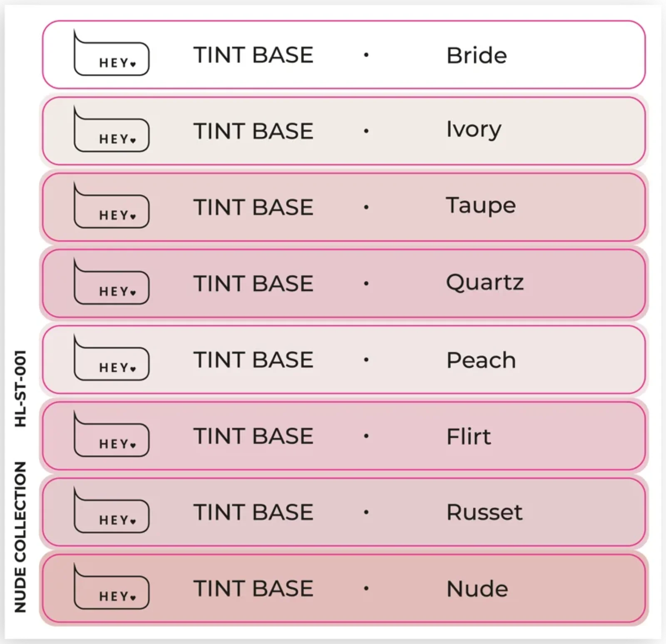The width and height of the screenshot is (666, 644).
Task: Click the HEY logo in the Peach row
Action: (112, 357)
